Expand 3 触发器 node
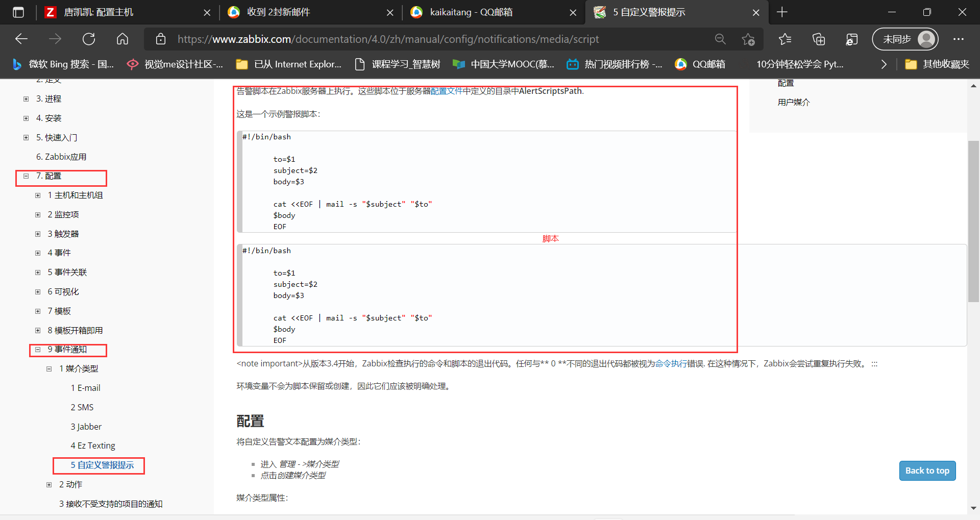Screen dimensions: 980x520 coord(38,234)
